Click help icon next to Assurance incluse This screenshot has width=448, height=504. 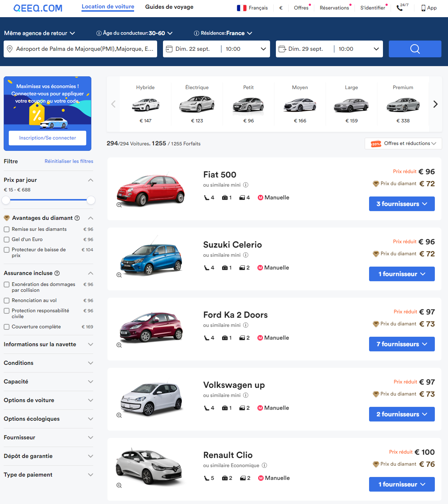pyautogui.click(x=57, y=273)
